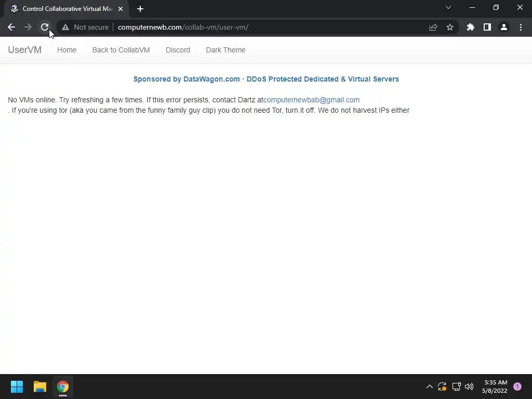Go Back to CollabVM
The image size is (532, 399).
(x=121, y=50)
